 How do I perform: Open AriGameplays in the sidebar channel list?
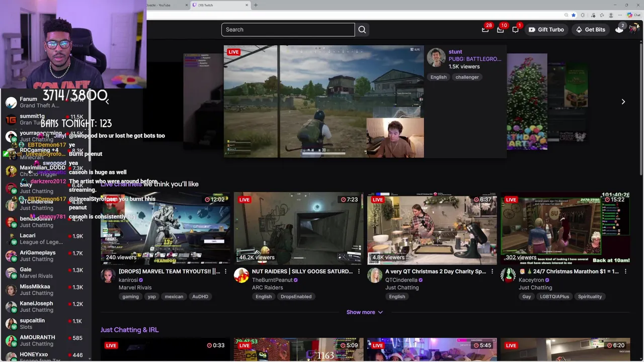(x=45, y=256)
